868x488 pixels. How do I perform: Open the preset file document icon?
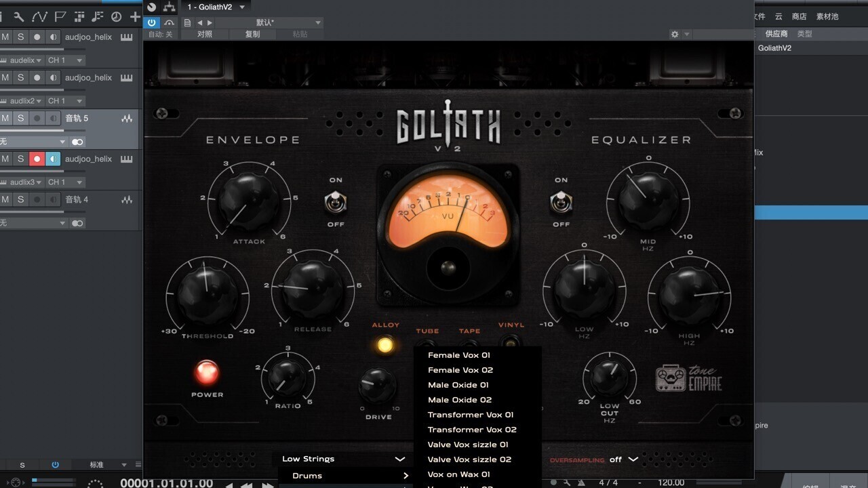click(188, 22)
